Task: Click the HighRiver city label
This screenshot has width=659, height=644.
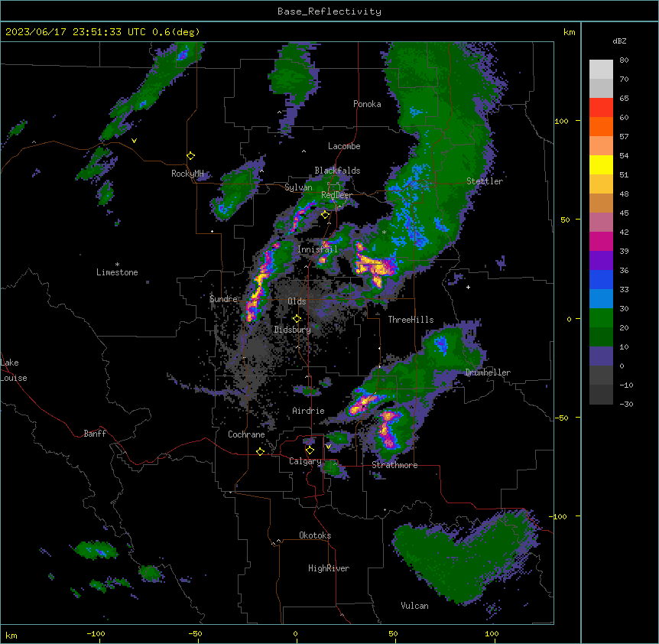Action: click(x=329, y=568)
